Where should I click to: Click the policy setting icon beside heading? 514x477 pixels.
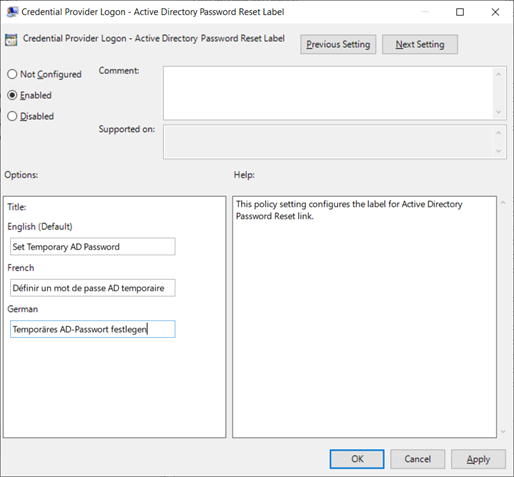[x=11, y=40]
